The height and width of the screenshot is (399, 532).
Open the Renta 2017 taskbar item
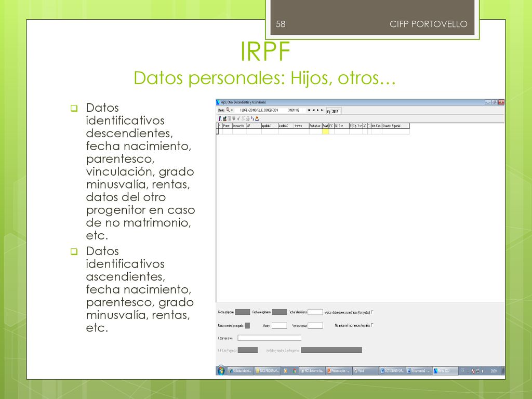click(x=445, y=371)
